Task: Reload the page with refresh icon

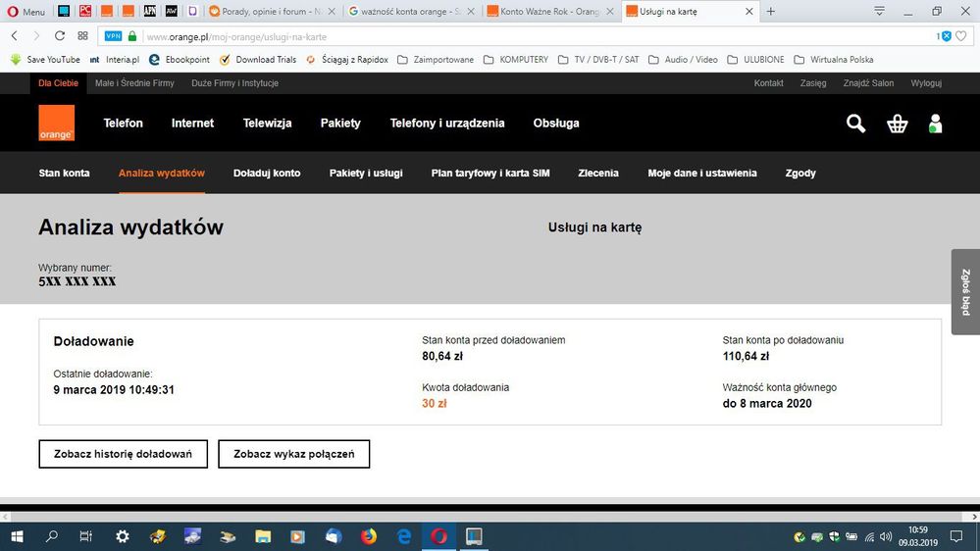Action: pyautogui.click(x=60, y=36)
